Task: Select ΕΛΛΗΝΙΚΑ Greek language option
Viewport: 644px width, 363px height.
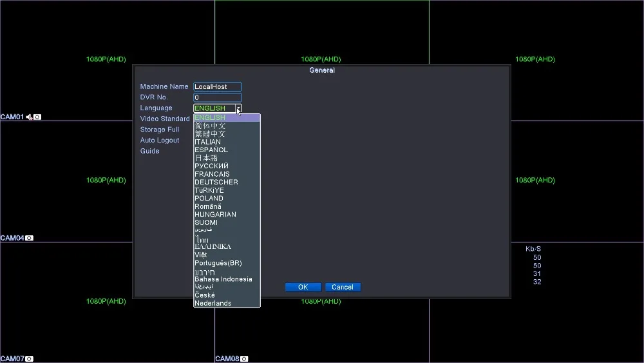Action: 227,247
